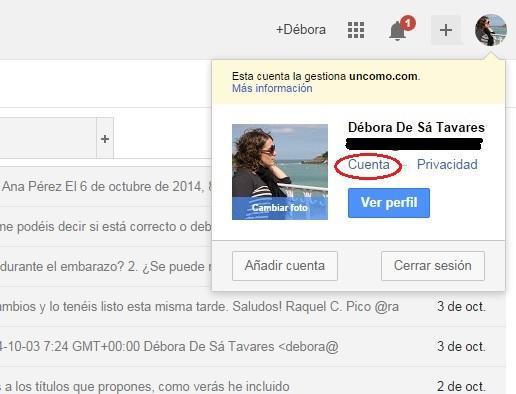The image size is (516, 394).
Task: Open the +Débora Google+ link
Action: pyautogui.click(x=301, y=30)
